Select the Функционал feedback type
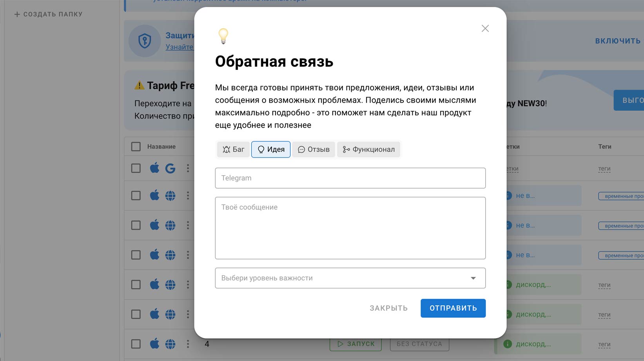Image resolution: width=644 pixels, height=361 pixels. click(x=368, y=149)
